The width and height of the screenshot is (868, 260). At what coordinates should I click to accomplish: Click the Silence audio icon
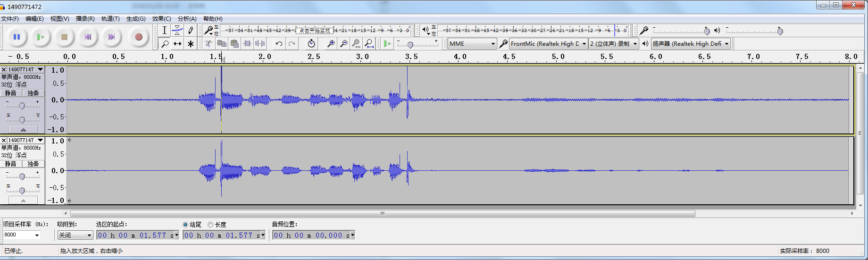tap(260, 44)
